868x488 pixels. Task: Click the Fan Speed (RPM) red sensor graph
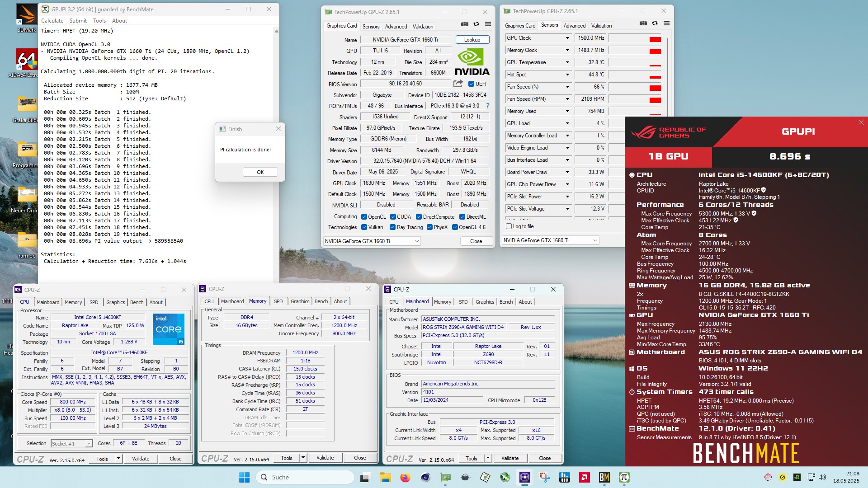635,99
